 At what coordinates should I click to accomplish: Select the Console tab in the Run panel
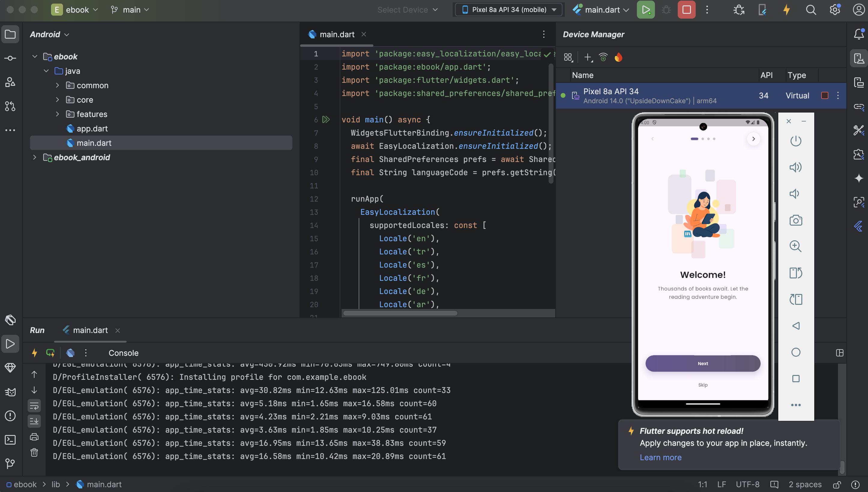click(123, 353)
